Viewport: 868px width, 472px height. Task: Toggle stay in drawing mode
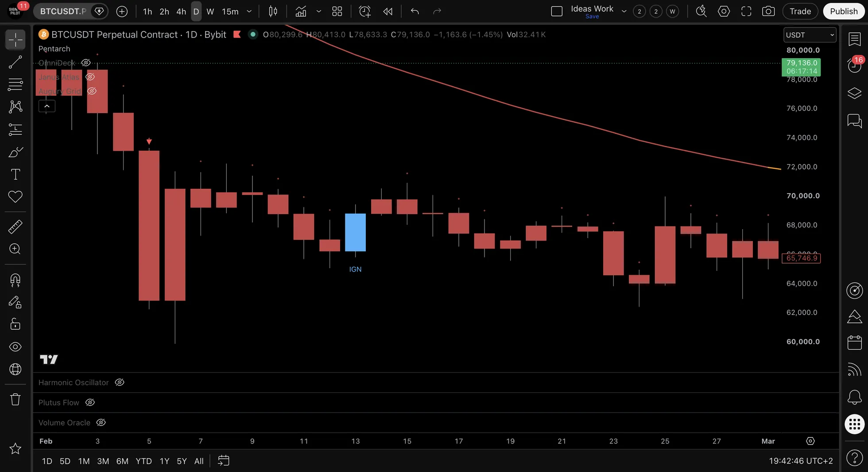click(x=15, y=302)
